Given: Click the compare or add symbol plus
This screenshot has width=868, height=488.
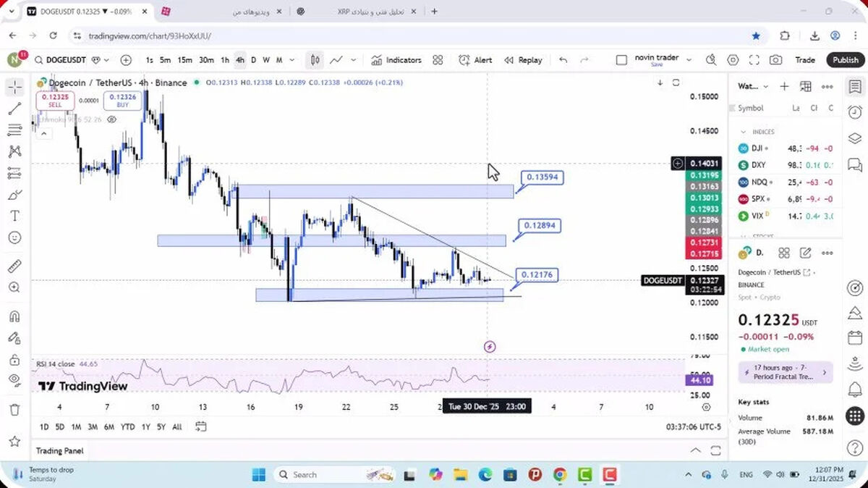Looking at the screenshot, I should (x=126, y=60).
